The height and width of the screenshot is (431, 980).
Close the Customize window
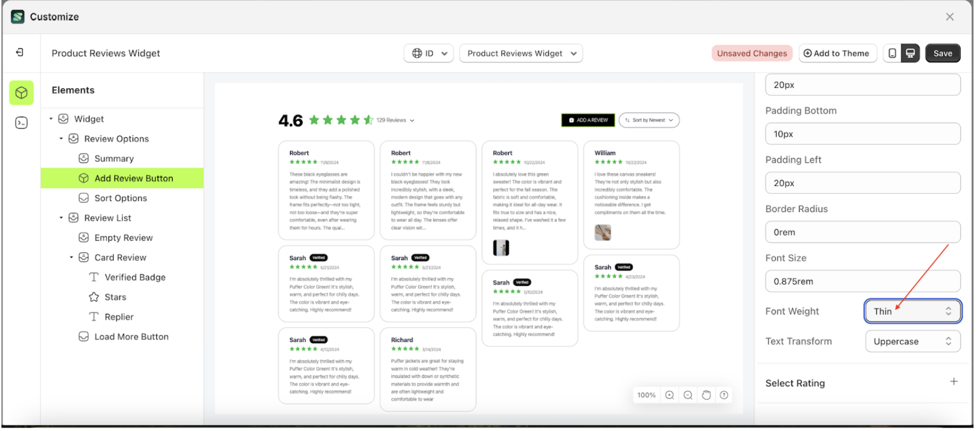(950, 17)
